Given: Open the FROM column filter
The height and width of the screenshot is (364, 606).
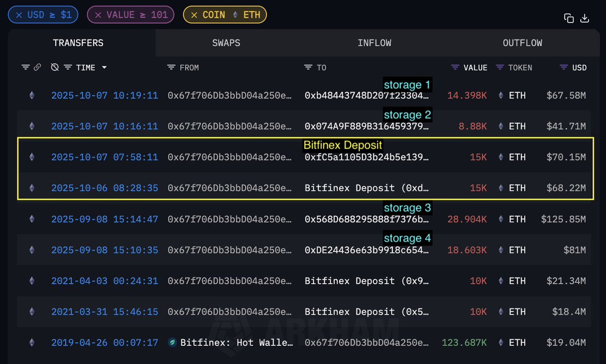Looking at the screenshot, I should point(171,67).
